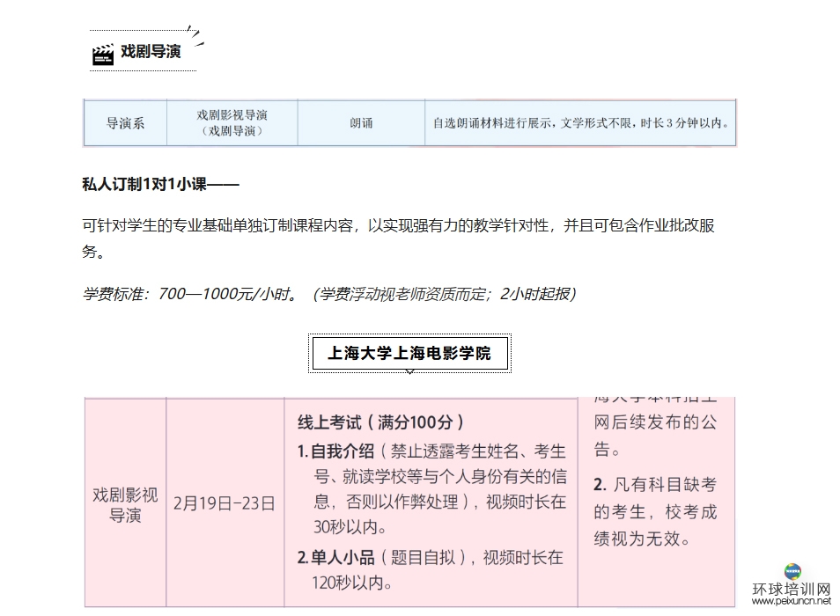Click the 导演系 table cell
This screenshot has width=840, height=616.
[125, 123]
